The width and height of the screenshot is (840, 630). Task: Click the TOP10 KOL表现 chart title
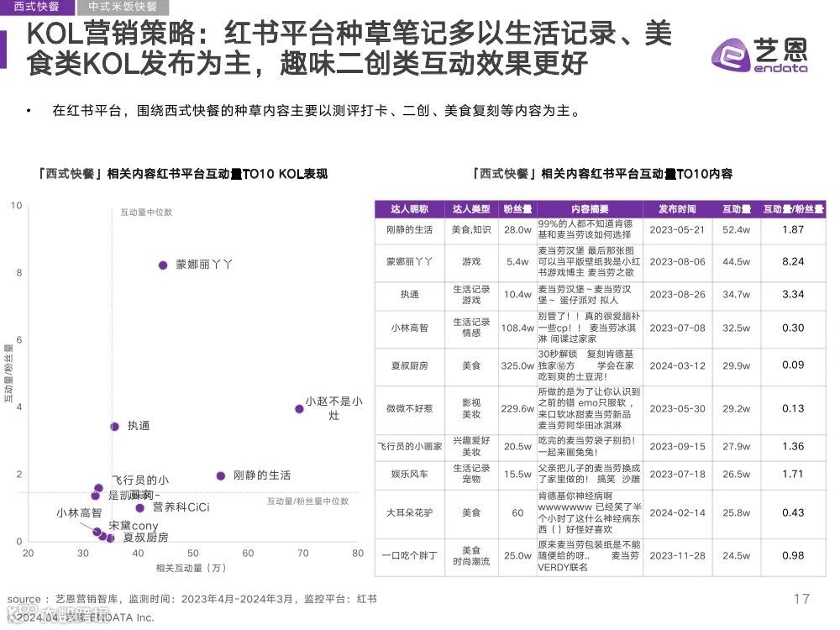coord(181,174)
